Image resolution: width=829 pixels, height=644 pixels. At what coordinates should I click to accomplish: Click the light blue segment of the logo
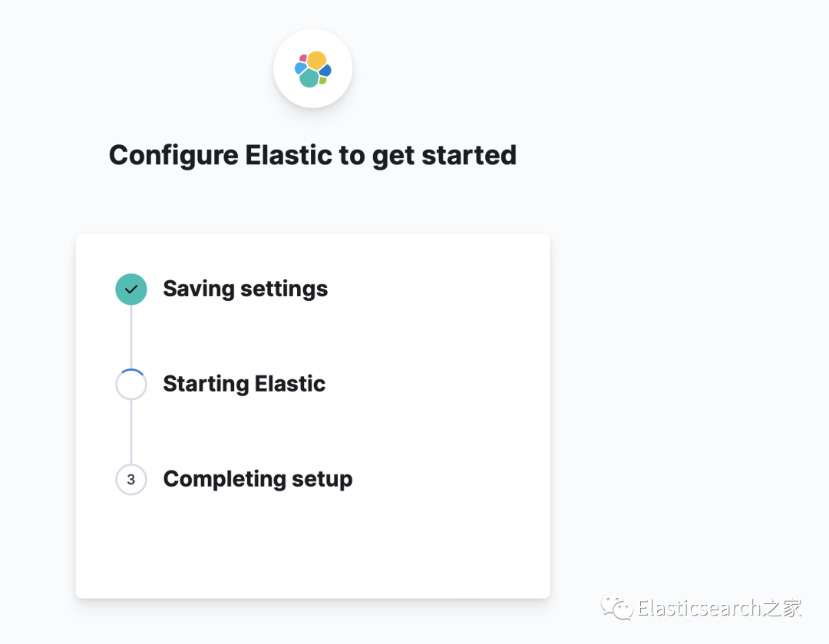click(299, 68)
